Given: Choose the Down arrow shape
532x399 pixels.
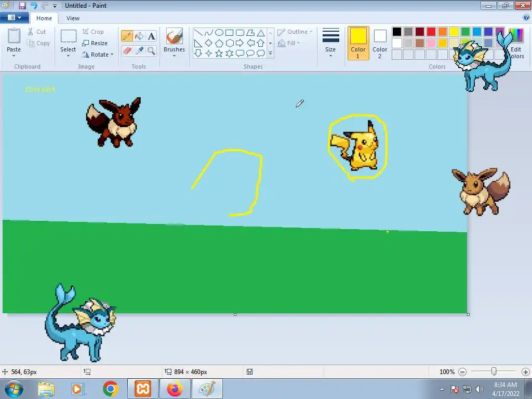Looking at the screenshot, I should pyautogui.click(x=198, y=54).
